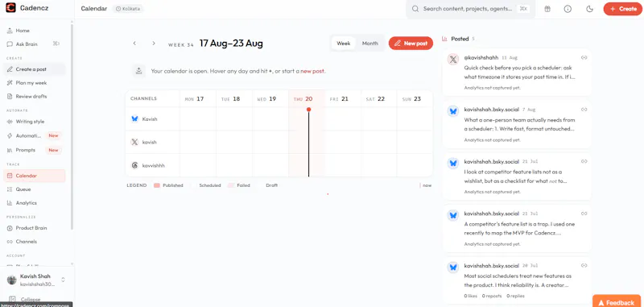
Task: Click the current time marker dot
Action: click(x=309, y=110)
